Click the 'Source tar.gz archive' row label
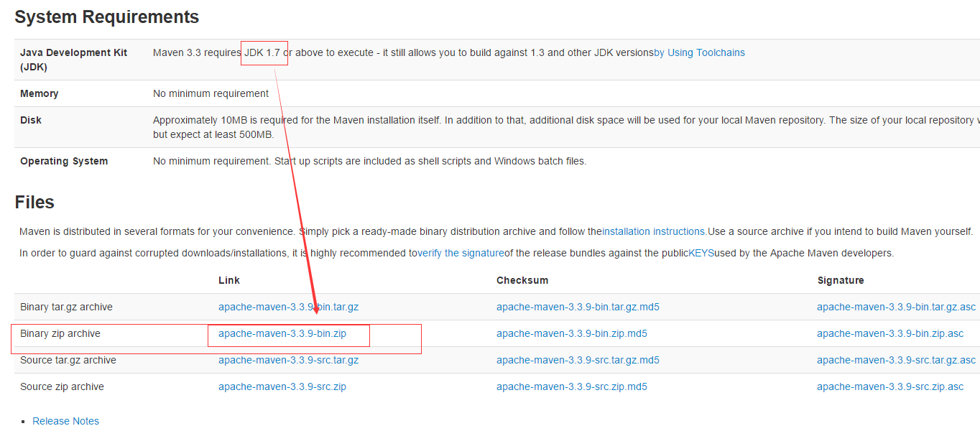980x426 pixels. (68, 360)
